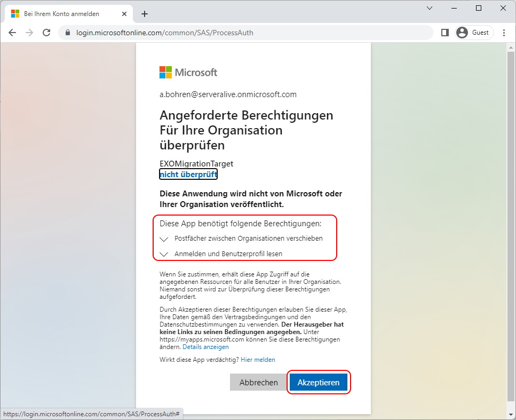Open the Guest profile avatar
Image resolution: width=516 pixels, height=420 pixels.
pyautogui.click(x=474, y=33)
